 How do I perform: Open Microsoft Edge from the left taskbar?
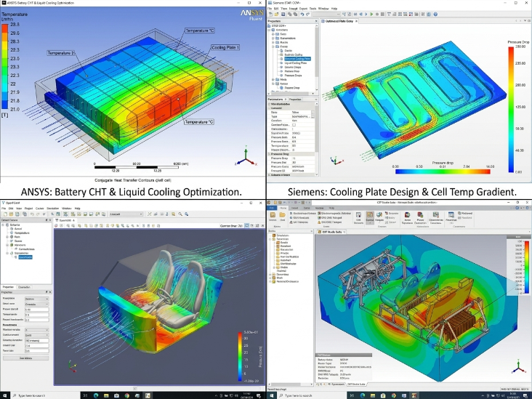click(96, 395)
